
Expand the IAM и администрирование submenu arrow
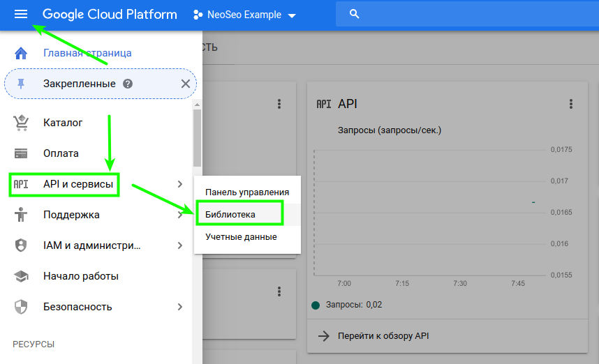coord(180,245)
